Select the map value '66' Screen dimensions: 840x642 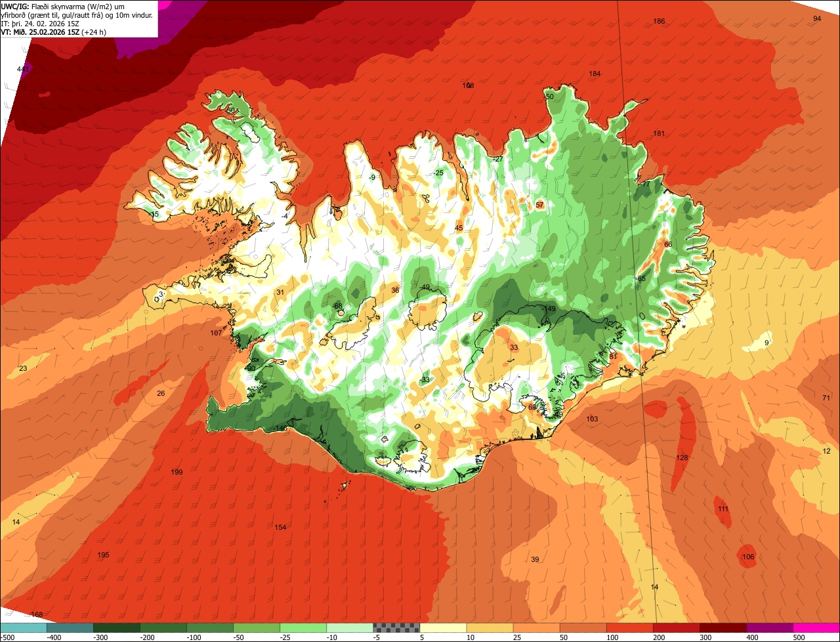tap(668, 244)
